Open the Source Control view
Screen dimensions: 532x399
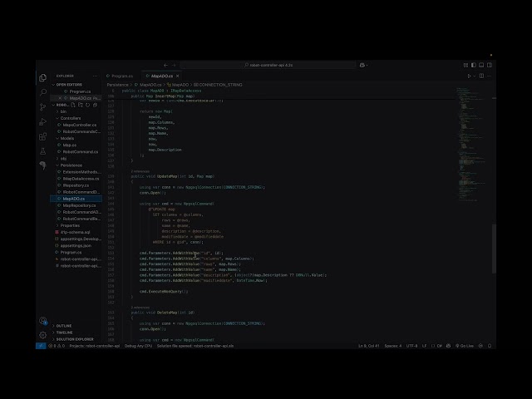43,107
